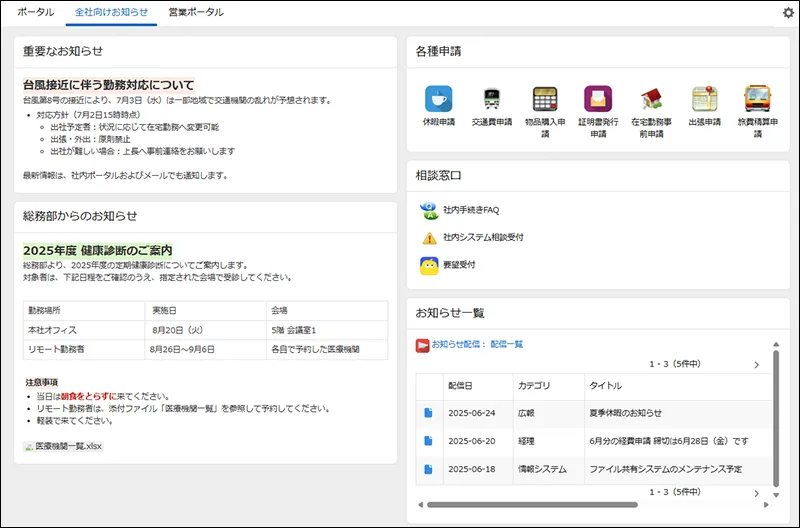The image size is (800, 528).
Task: Open the 社内システム相談受付 link
Action: pyautogui.click(x=483, y=238)
